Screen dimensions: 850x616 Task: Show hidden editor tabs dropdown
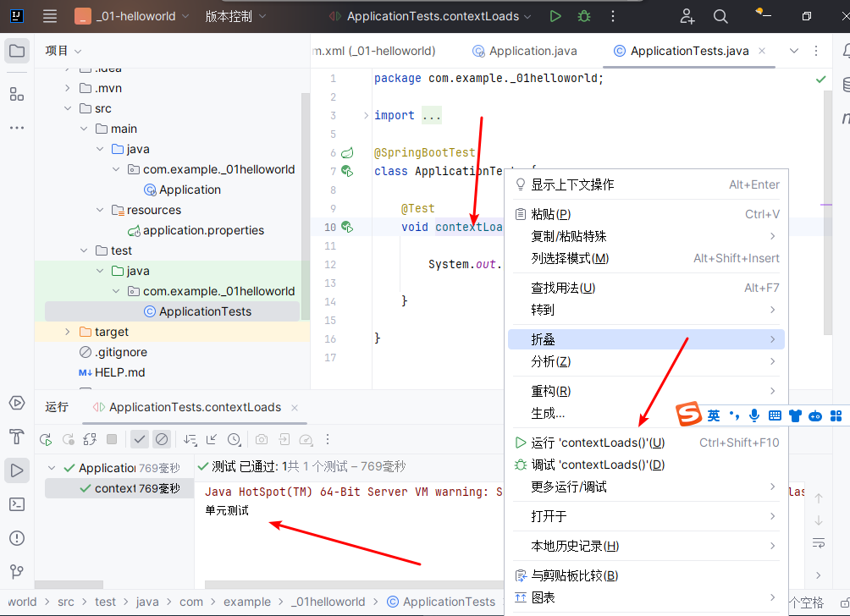coord(793,51)
